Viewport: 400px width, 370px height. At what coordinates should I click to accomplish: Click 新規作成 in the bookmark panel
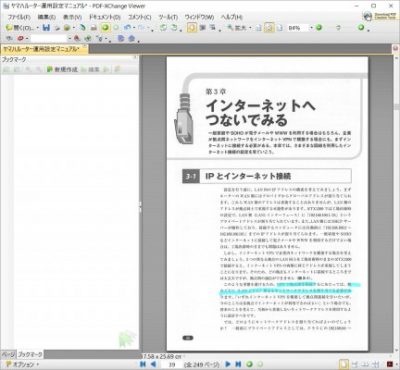[62, 69]
